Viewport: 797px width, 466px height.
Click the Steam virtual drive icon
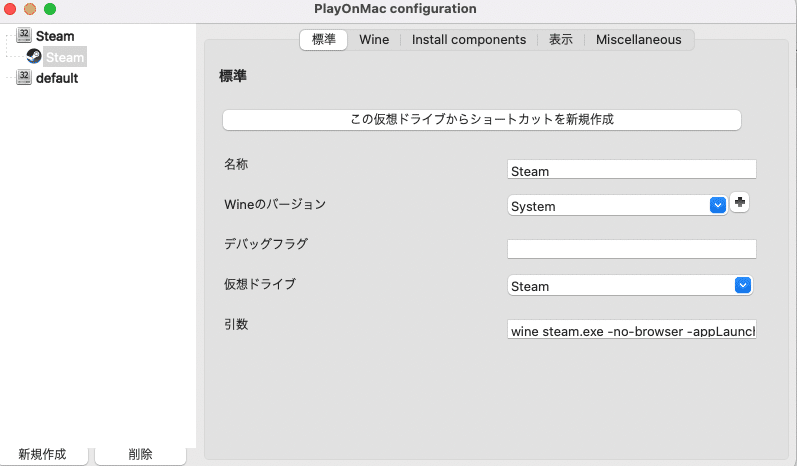click(24, 36)
